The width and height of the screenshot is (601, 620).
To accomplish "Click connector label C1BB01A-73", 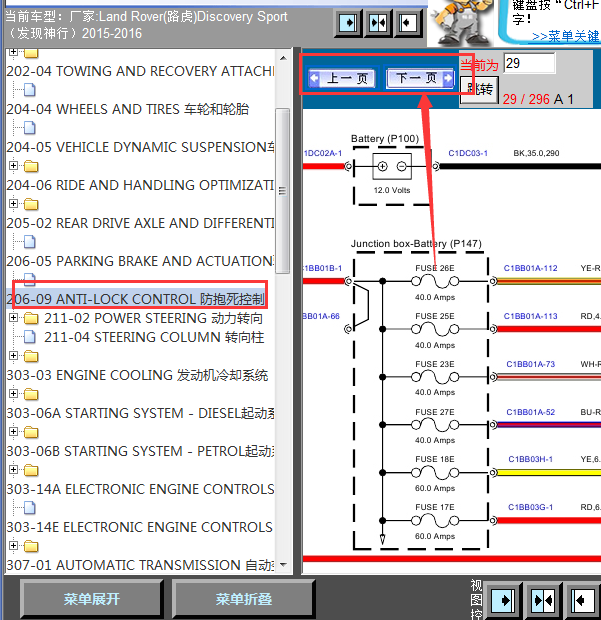I will pos(530,364).
